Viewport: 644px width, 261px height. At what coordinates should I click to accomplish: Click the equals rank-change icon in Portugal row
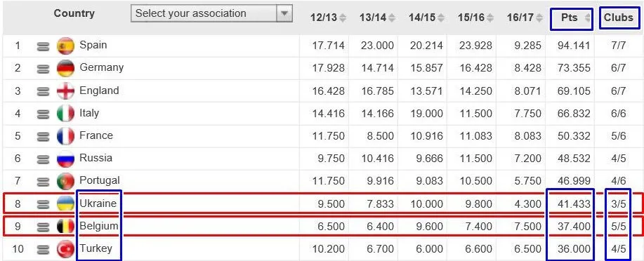(x=42, y=182)
